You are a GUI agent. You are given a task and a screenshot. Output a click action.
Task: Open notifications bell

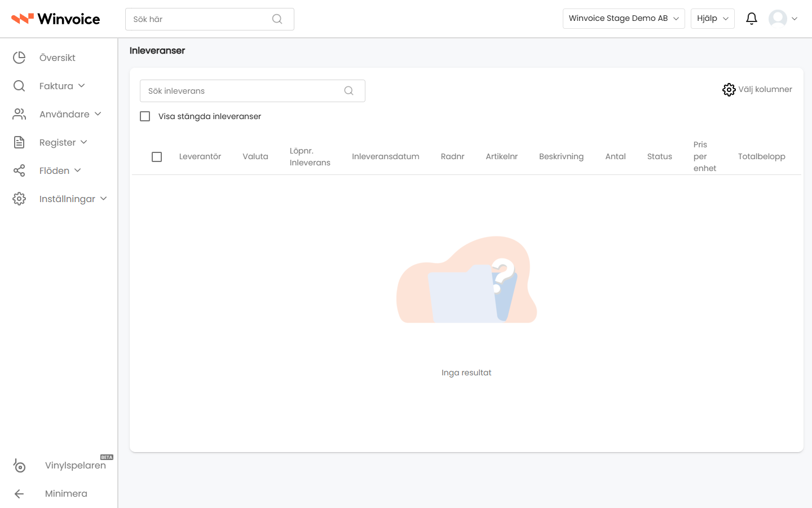tap(752, 19)
